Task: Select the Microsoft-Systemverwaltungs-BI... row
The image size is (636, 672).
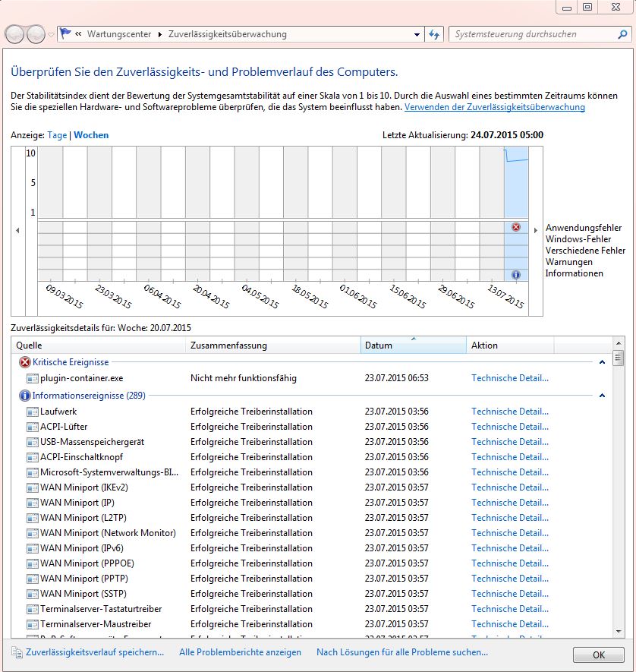Action: pos(312,473)
